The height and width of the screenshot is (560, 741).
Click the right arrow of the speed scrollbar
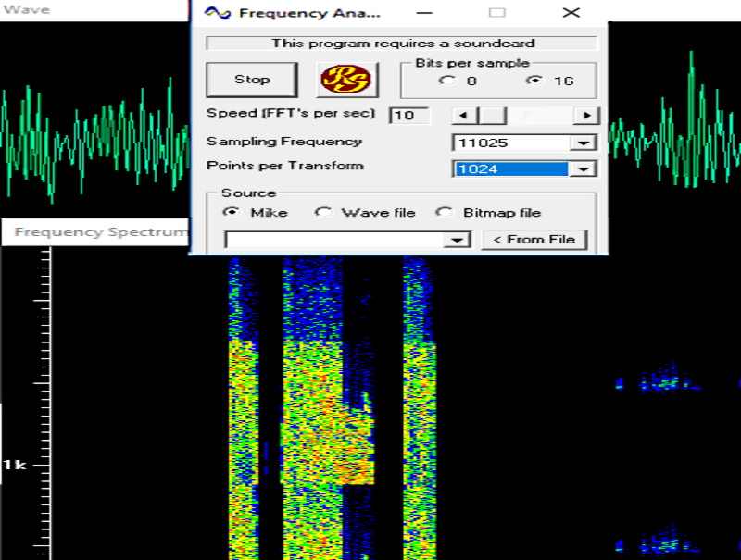[x=585, y=116]
